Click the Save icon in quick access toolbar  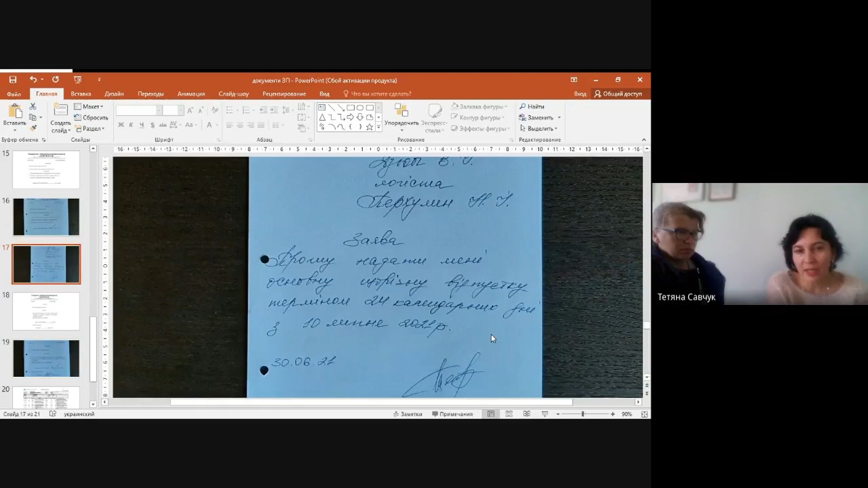click(x=13, y=80)
